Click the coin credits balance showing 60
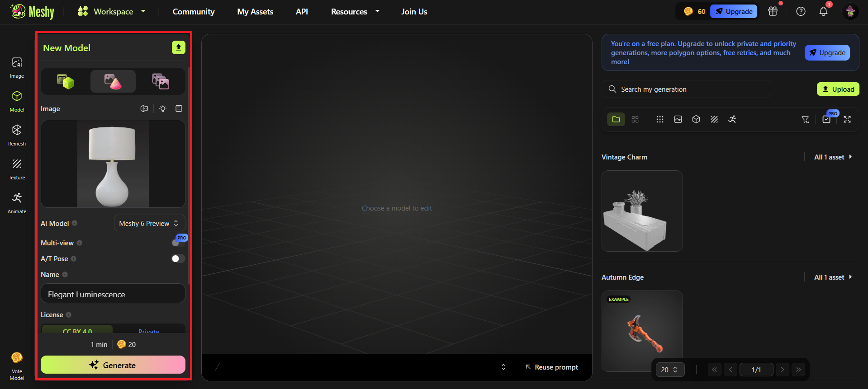868x389 pixels. click(x=694, y=11)
